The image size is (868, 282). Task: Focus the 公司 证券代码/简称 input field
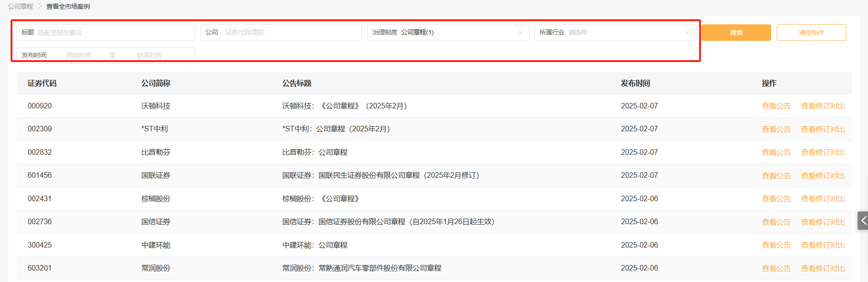[x=281, y=33]
